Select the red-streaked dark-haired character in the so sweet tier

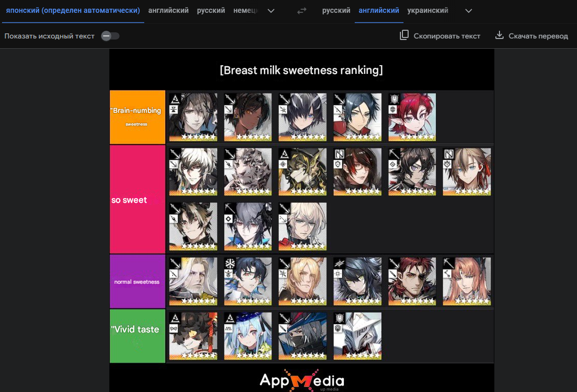(357, 172)
